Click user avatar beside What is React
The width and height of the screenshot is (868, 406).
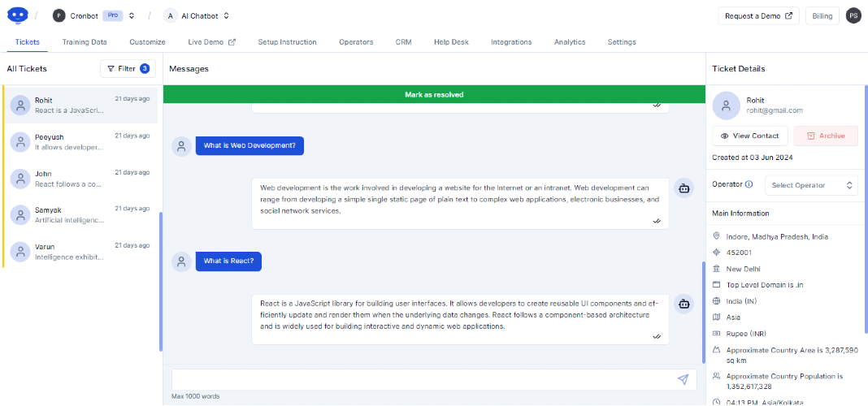pyautogui.click(x=181, y=261)
